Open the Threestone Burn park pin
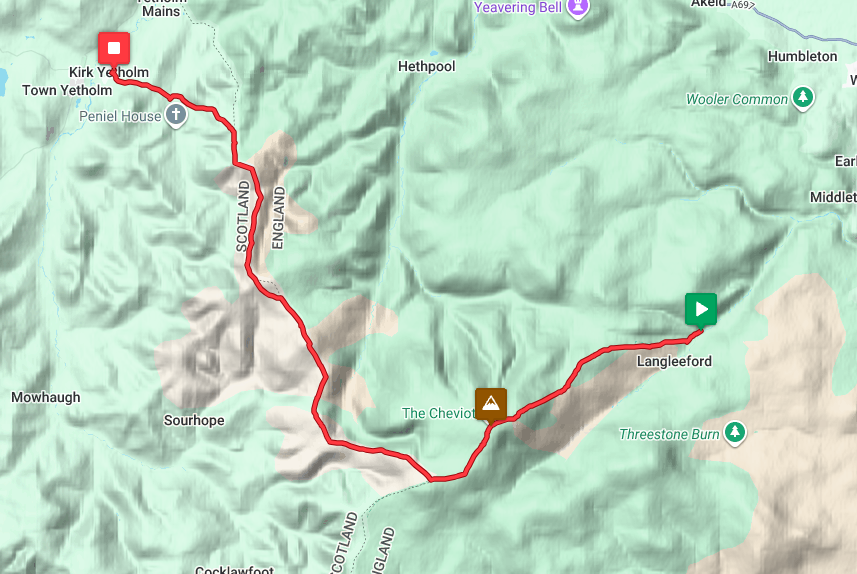Viewport: 857px width, 574px height. tap(735, 434)
